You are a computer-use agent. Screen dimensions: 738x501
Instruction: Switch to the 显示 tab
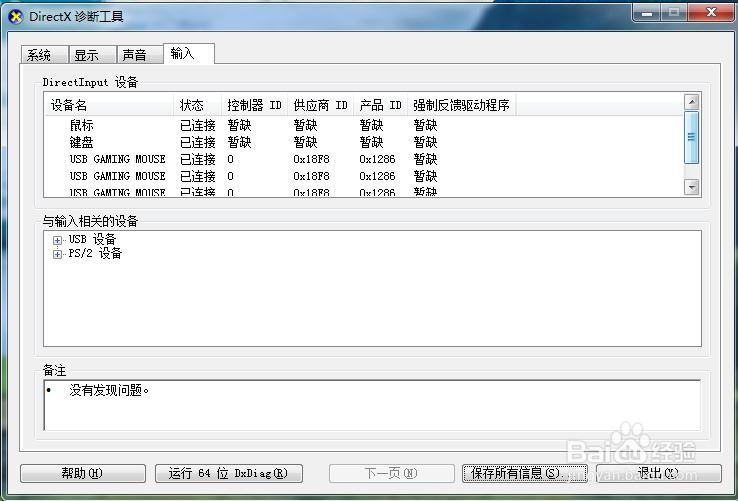92,55
